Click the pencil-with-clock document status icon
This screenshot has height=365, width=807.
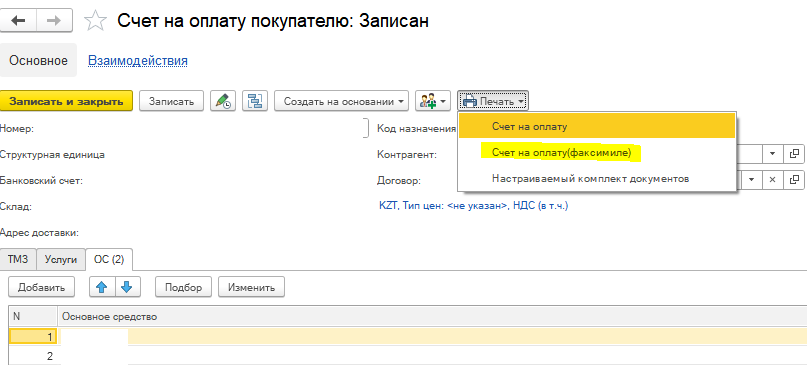pos(223,101)
